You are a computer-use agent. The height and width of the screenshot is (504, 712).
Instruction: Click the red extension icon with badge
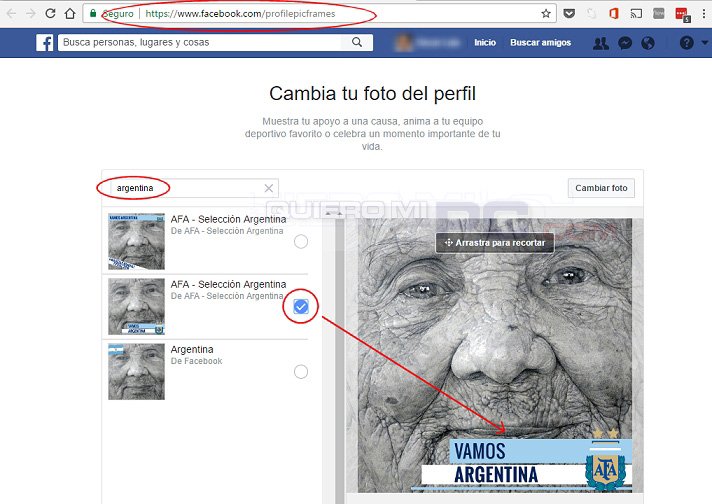coord(682,15)
